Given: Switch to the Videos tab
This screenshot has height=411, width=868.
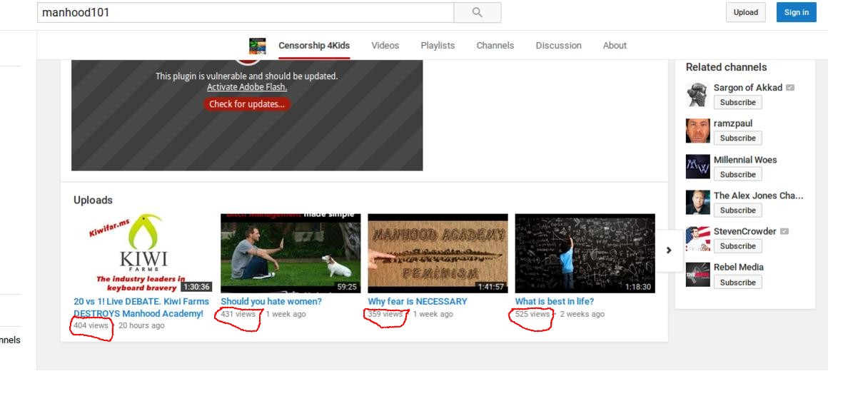Looking at the screenshot, I should [x=385, y=46].
